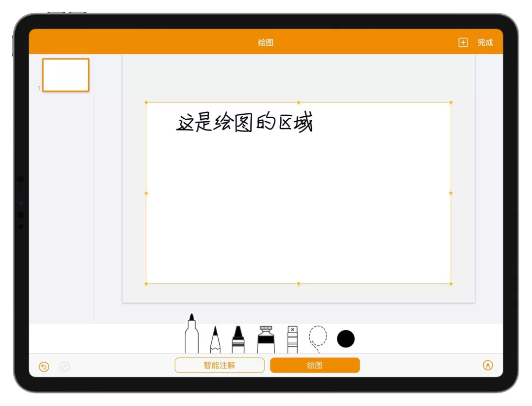Click the bottom-right corner resize handle
Viewport: 532px width, 406px height.
pos(451,284)
